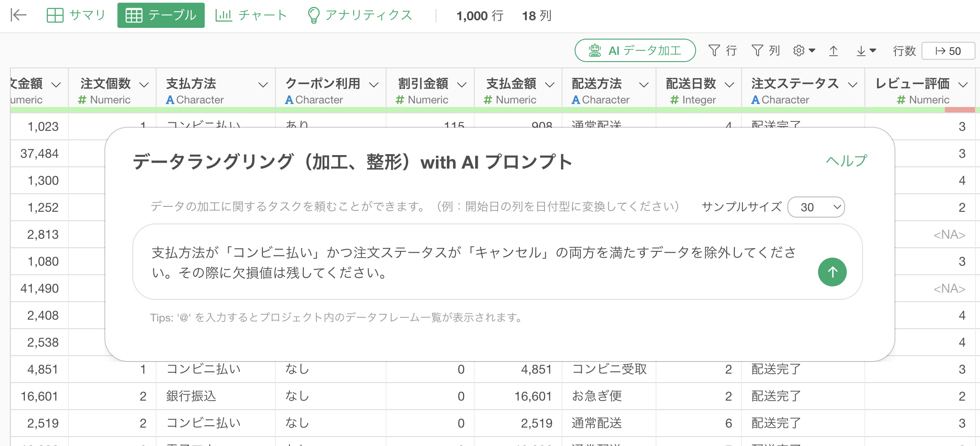Switch to the チャート tab
980x446 pixels.
[251, 15]
